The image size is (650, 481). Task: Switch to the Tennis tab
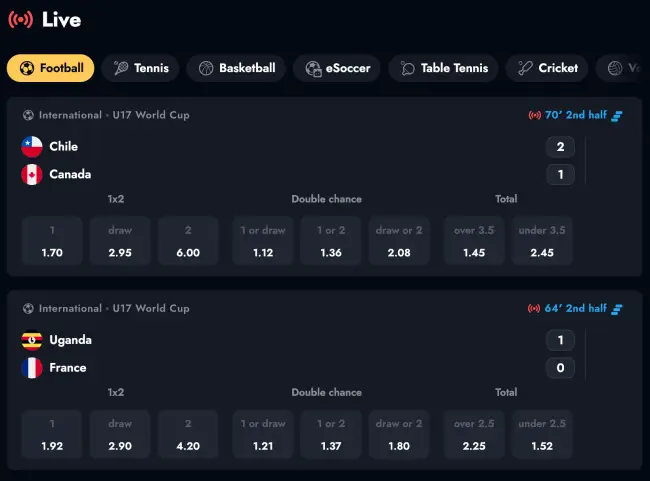(x=141, y=68)
